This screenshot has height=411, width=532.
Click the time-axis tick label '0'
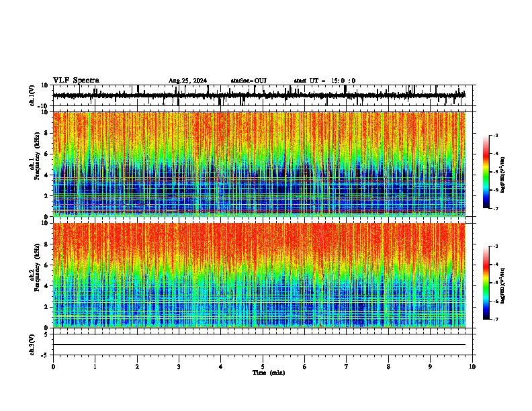coord(53,367)
